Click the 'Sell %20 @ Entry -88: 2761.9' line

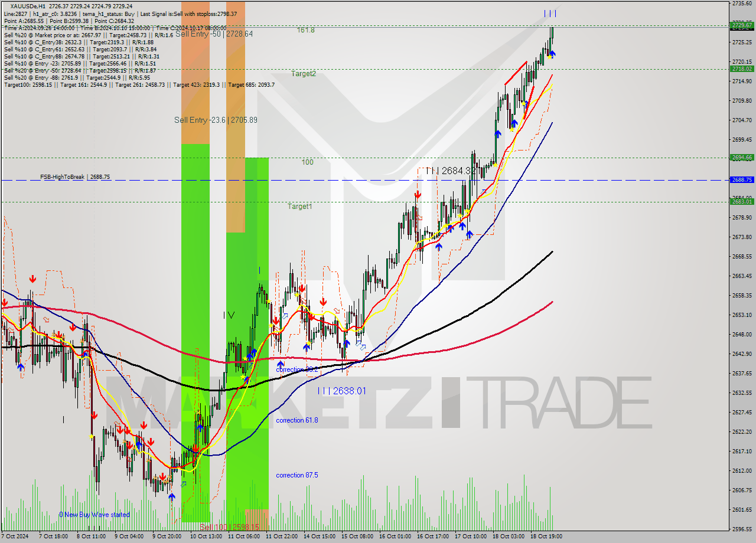point(77,77)
